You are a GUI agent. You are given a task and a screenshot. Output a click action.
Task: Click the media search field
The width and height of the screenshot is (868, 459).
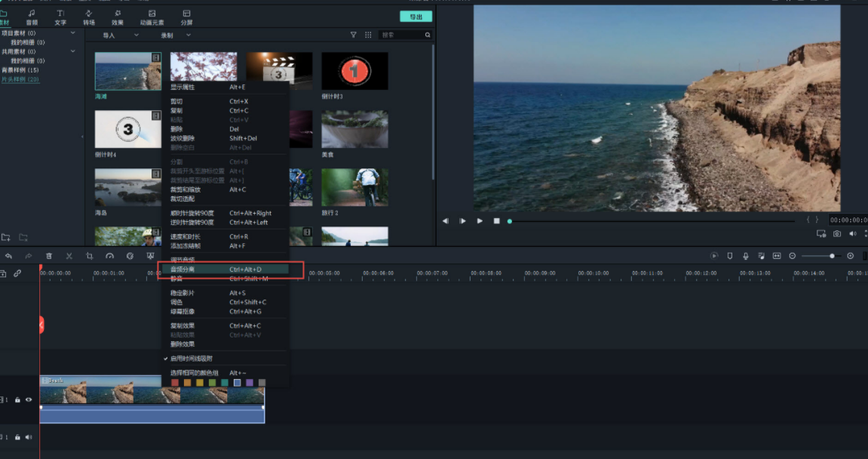click(x=405, y=35)
